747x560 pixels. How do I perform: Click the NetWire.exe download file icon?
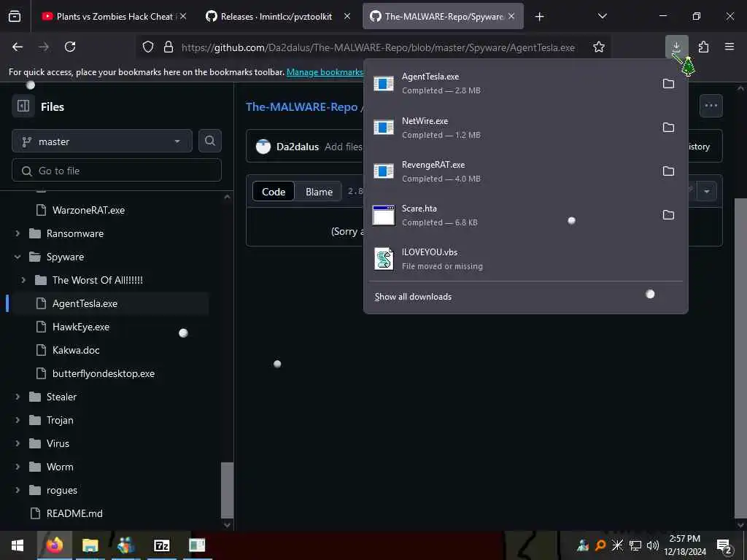click(x=384, y=128)
